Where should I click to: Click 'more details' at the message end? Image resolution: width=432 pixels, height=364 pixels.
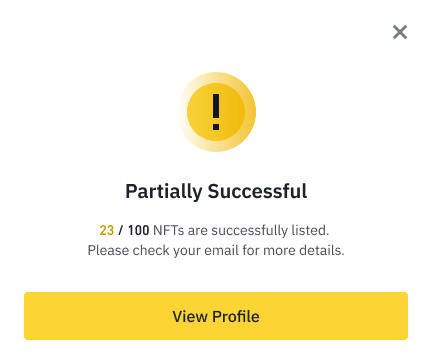click(304, 250)
